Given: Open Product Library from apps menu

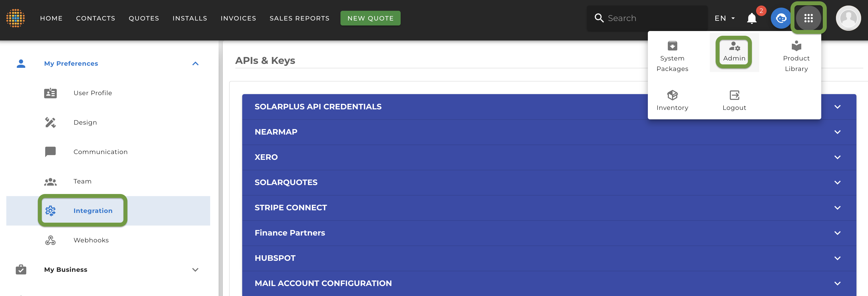Looking at the screenshot, I should coord(796,56).
